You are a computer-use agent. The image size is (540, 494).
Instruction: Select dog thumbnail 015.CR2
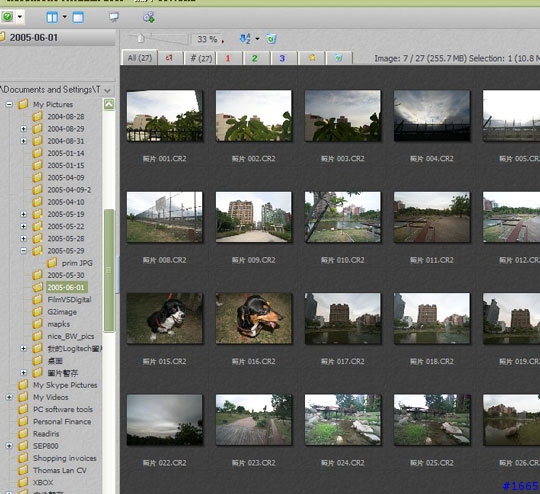(x=164, y=318)
